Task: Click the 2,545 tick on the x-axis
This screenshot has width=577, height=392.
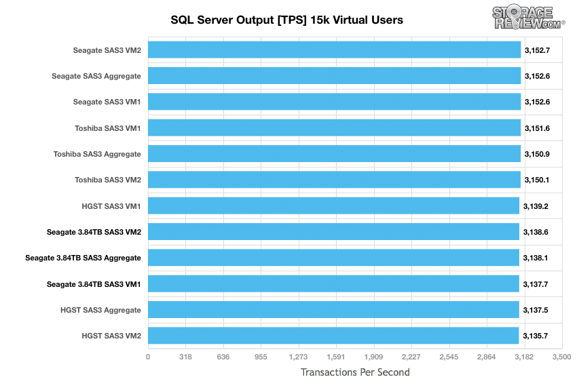Action: [x=449, y=357]
